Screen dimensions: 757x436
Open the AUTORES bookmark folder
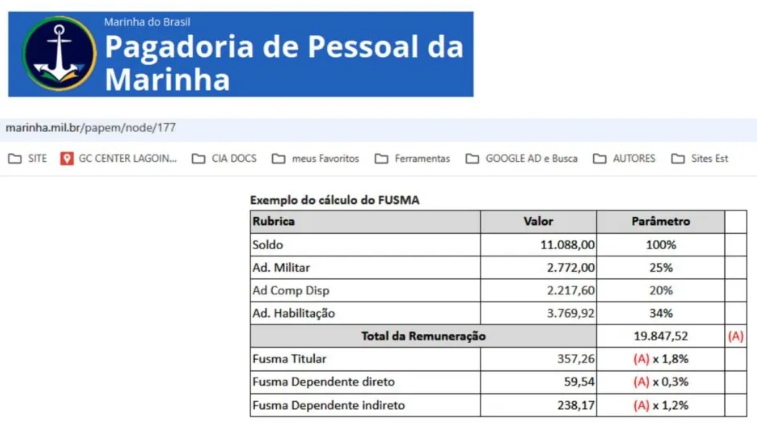(x=624, y=158)
